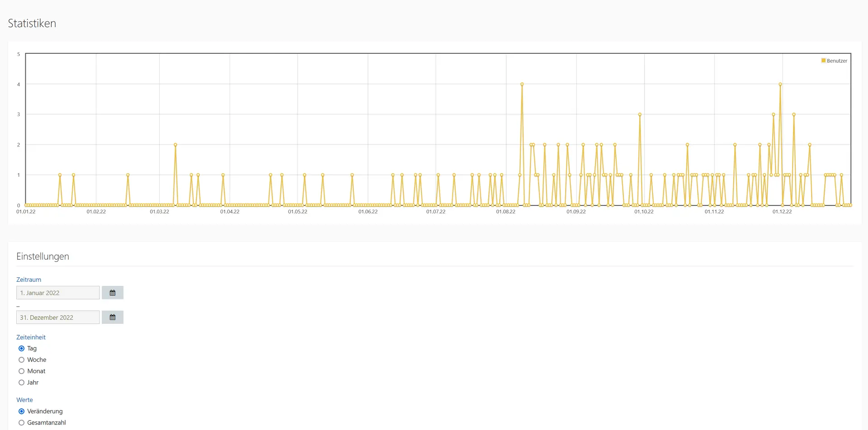Select the Woche time unit
This screenshot has width=868, height=430.
[x=21, y=360]
